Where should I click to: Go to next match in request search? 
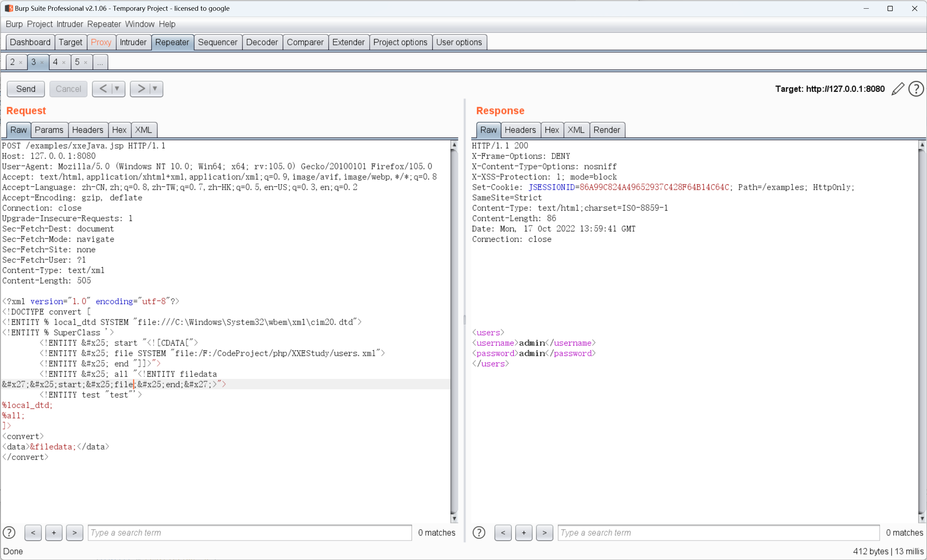74,533
